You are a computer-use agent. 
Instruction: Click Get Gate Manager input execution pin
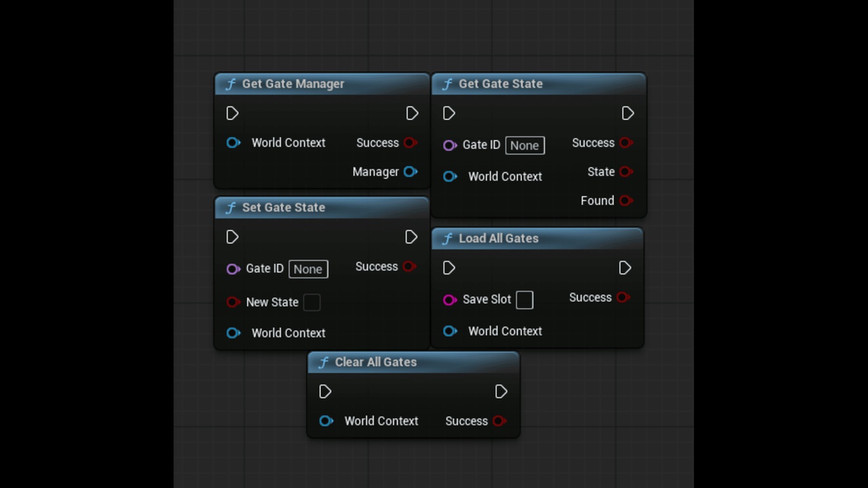pos(233,113)
